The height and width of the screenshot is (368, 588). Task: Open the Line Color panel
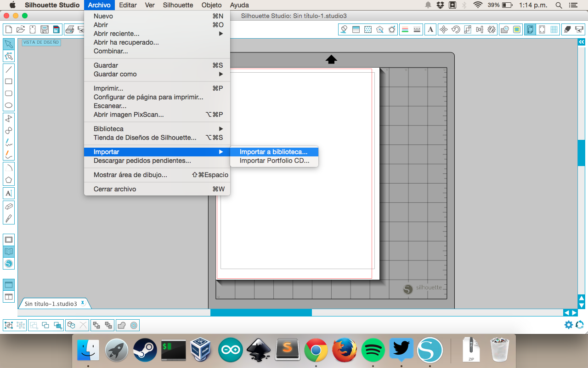[x=405, y=29]
